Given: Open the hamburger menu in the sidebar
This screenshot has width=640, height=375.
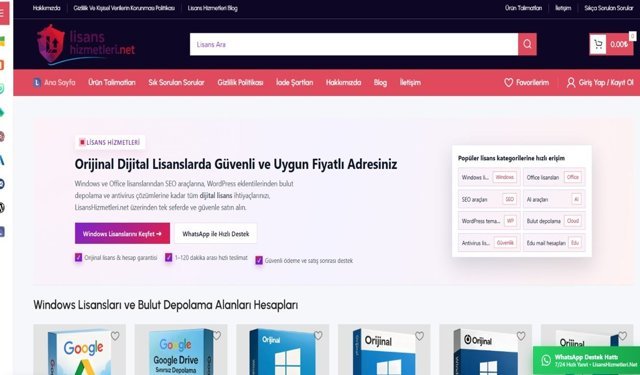Looking at the screenshot, I should point(3,13).
